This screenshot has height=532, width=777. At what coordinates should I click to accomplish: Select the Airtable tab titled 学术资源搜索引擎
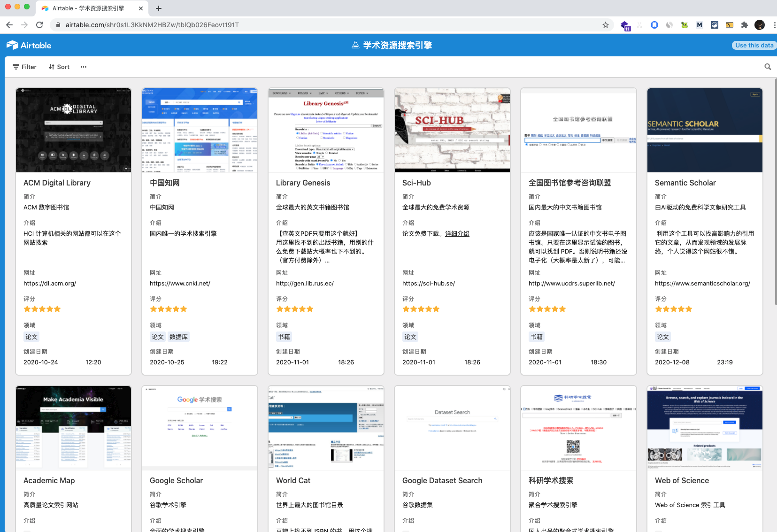tap(93, 8)
